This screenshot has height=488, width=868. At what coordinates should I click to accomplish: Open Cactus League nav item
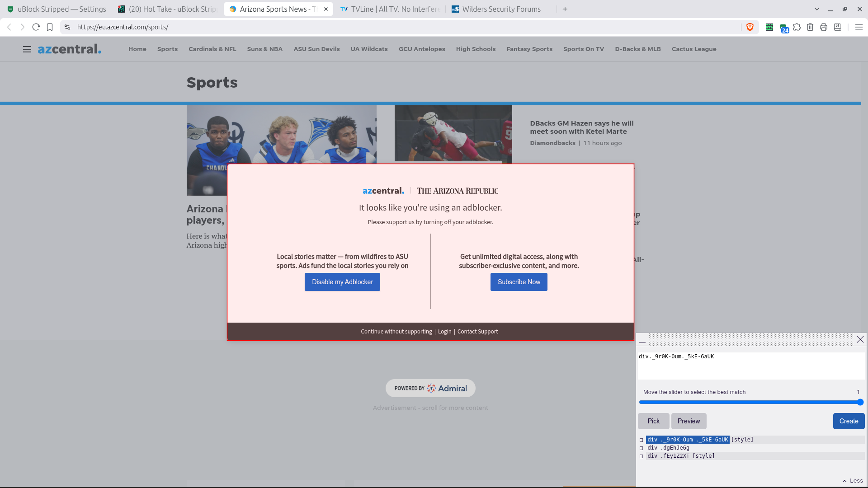pyautogui.click(x=694, y=49)
